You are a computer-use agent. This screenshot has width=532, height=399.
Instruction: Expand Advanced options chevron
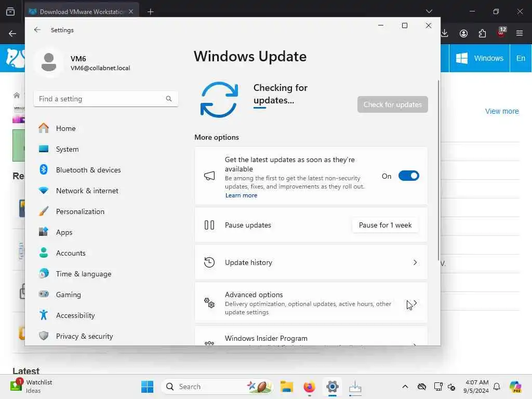(x=415, y=303)
